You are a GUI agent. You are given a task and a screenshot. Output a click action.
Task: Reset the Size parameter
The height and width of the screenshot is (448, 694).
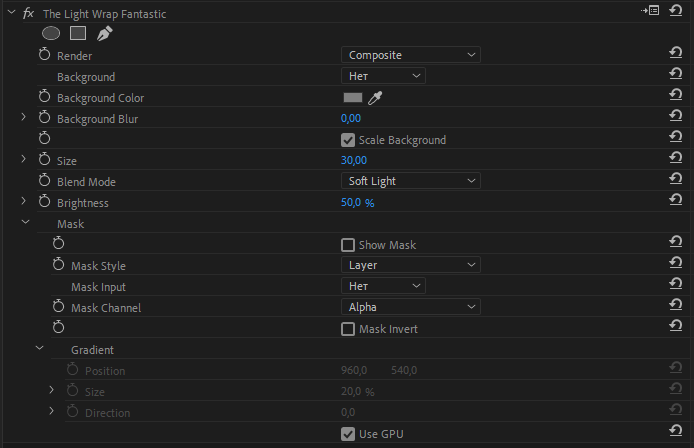point(675,160)
